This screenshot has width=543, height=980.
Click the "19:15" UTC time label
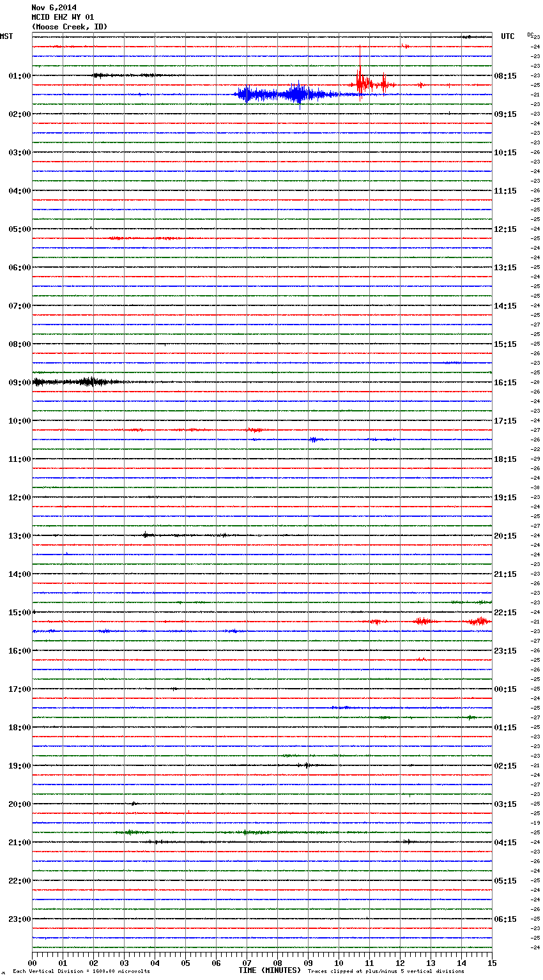click(x=505, y=497)
